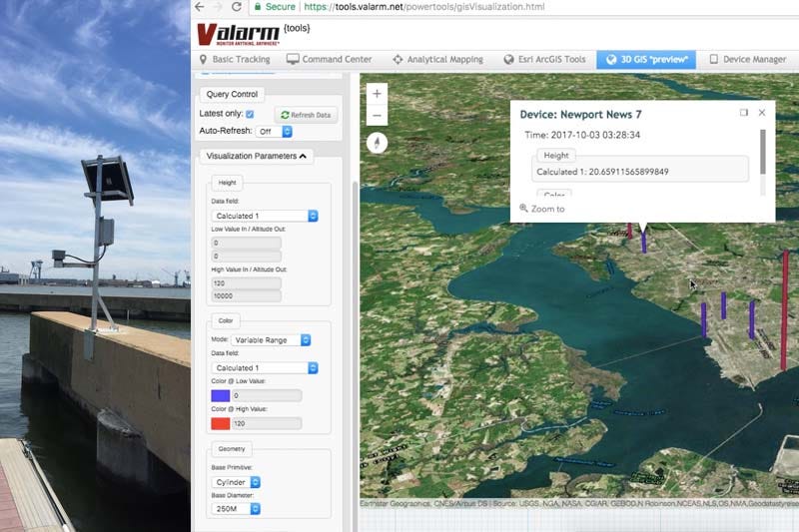
Task: Open the Device Manager tab
Action: point(747,60)
